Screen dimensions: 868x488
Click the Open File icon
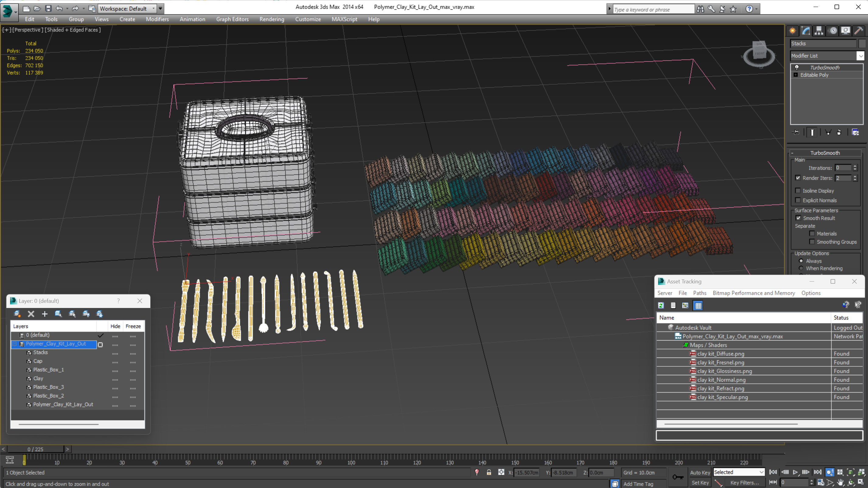tap(37, 9)
